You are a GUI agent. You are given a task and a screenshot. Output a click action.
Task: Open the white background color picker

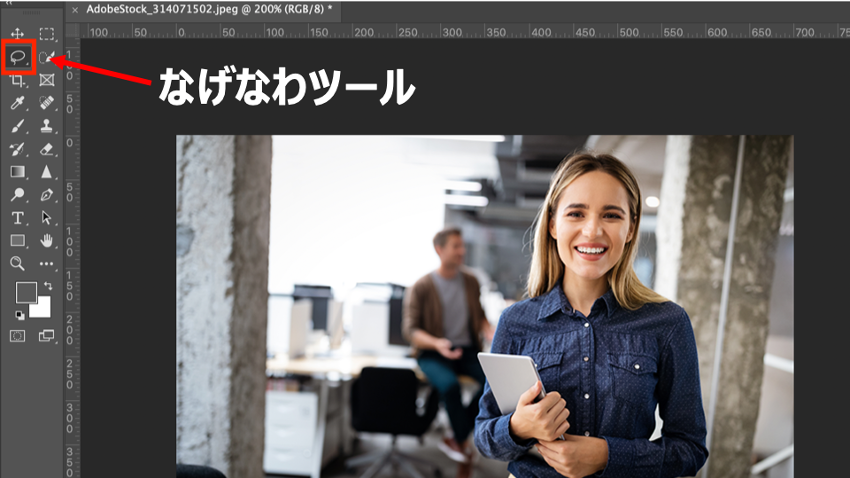(43, 309)
